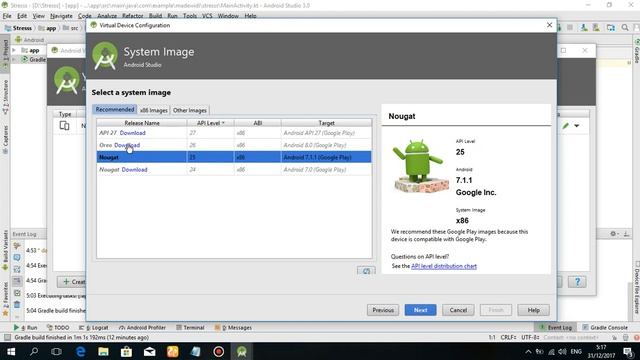Click the red record button icon on the taskbar
Viewport: 640px width, 360px height.
(219, 351)
